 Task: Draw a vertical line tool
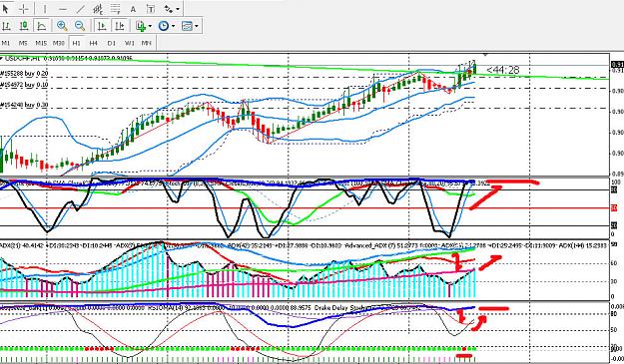click(x=45, y=8)
